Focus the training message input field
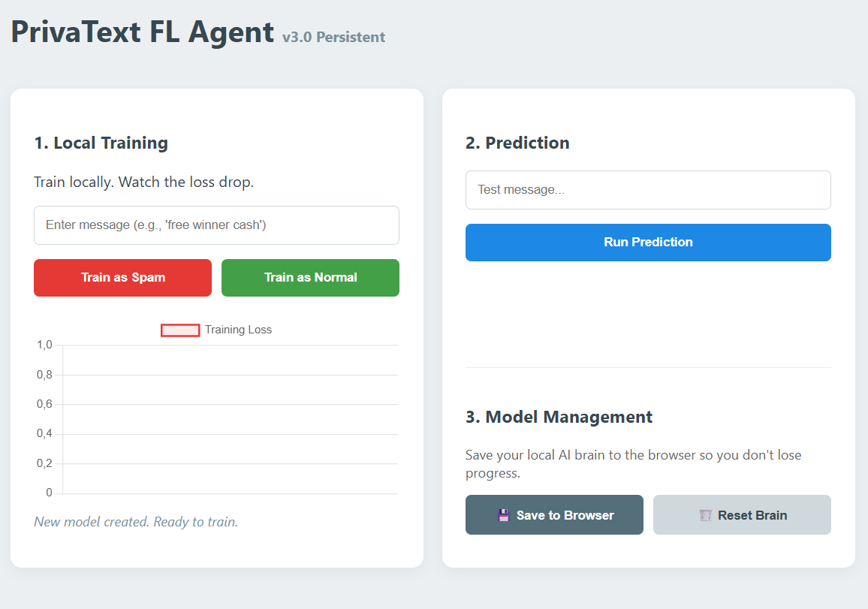This screenshot has height=609, width=868. click(216, 225)
